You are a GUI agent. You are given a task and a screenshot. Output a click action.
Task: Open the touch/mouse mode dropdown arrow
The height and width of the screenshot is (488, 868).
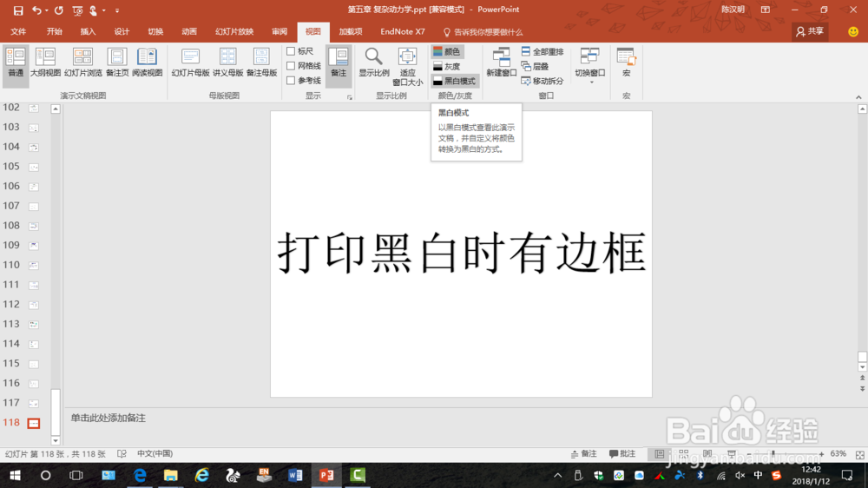(103, 10)
